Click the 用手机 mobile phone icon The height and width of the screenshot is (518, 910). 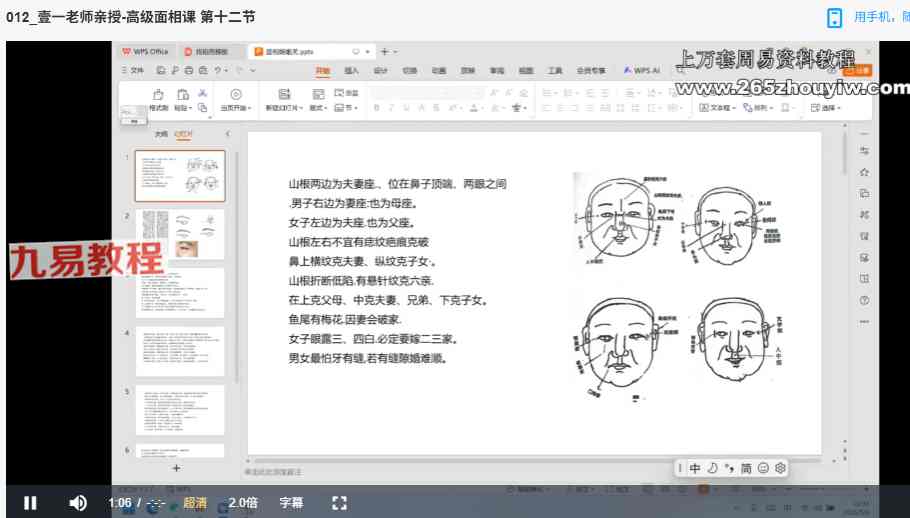pos(834,17)
